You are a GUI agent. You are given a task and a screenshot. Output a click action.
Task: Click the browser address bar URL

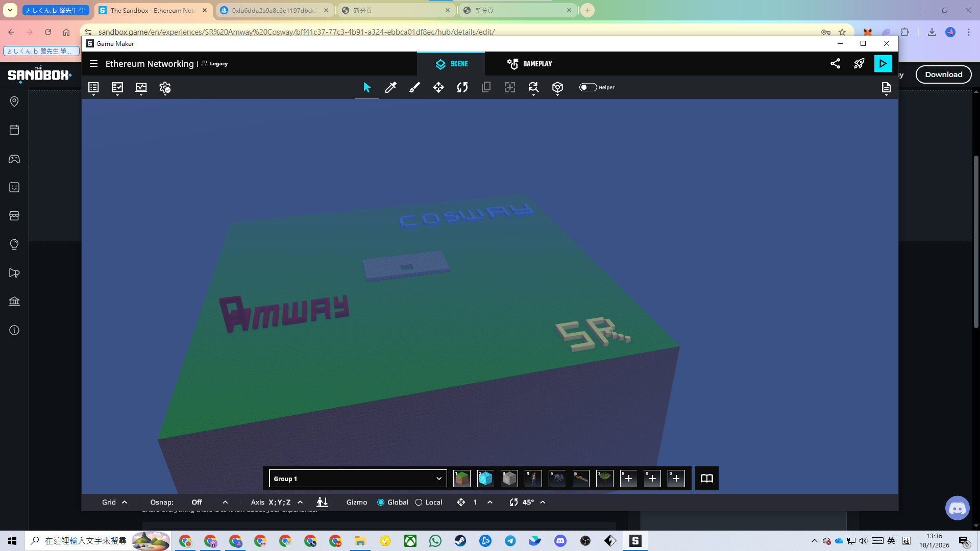point(297,32)
